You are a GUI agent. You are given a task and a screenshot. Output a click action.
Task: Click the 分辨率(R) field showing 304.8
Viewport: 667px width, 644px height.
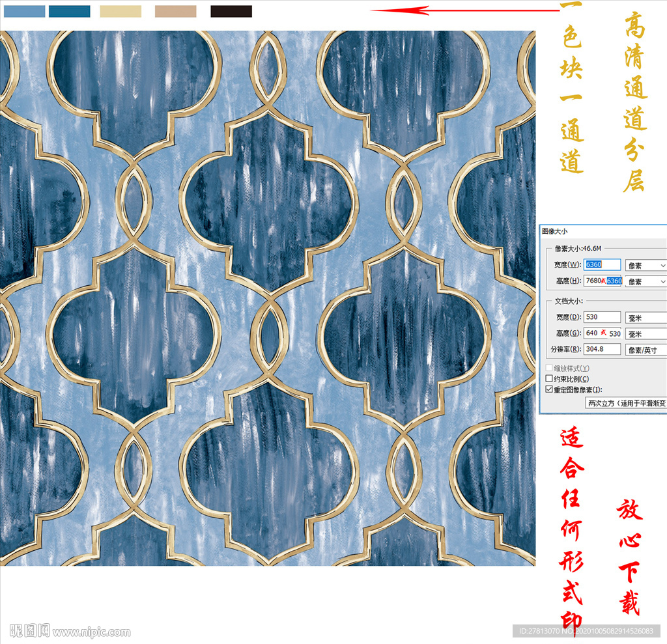(602, 349)
